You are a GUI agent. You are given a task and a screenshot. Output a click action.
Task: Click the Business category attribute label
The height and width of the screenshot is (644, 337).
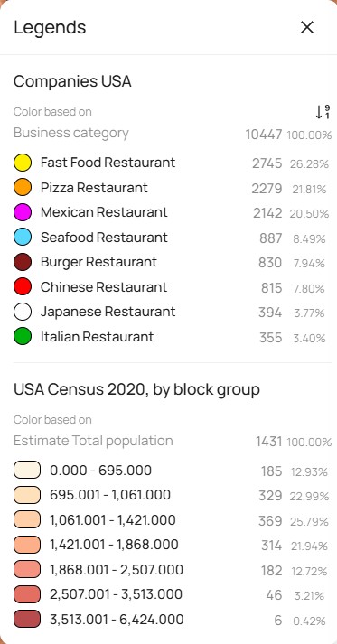pyautogui.click(x=71, y=133)
